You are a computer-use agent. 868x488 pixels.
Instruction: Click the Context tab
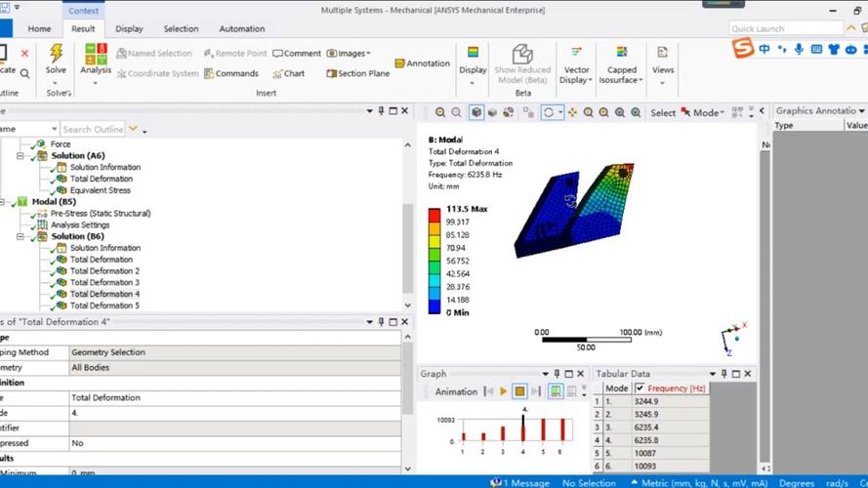coord(83,11)
